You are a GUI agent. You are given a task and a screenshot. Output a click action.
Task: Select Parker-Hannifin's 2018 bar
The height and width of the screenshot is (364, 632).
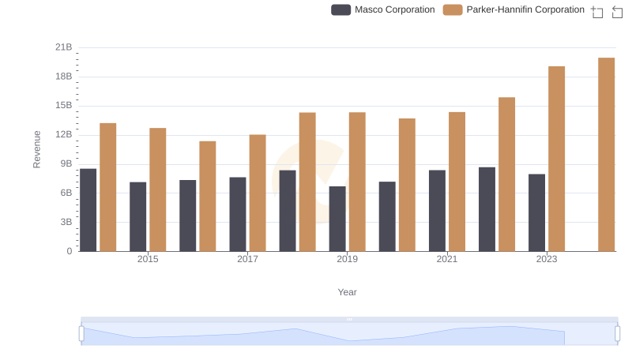pyautogui.click(x=307, y=182)
